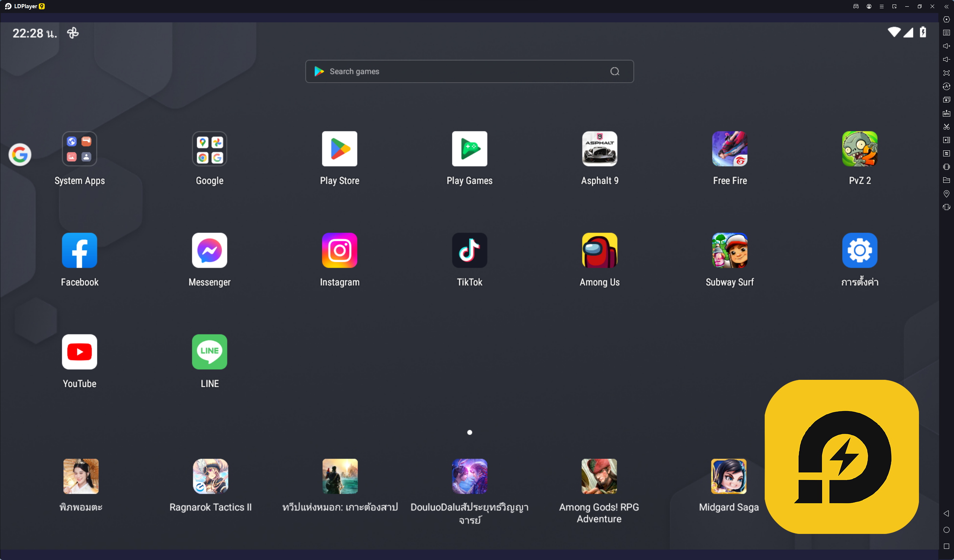The width and height of the screenshot is (954, 560).
Task: Open the shared folder from the sidebar
Action: click(947, 181)
